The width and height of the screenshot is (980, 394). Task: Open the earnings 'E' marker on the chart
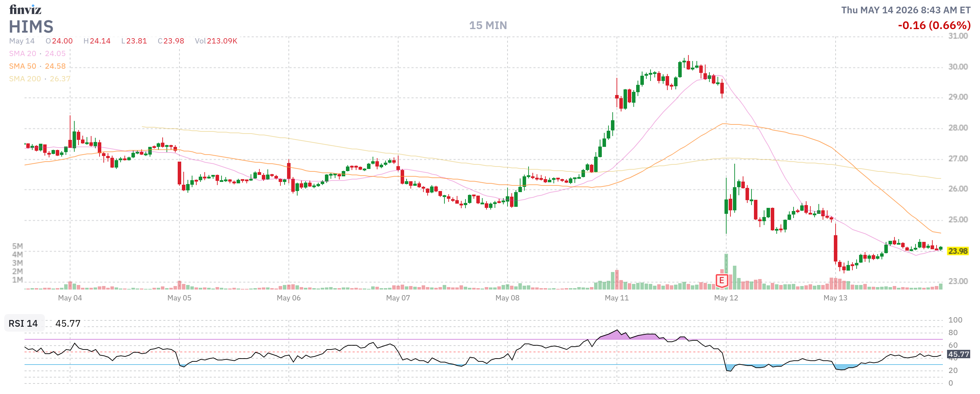[x=721, y=281]
